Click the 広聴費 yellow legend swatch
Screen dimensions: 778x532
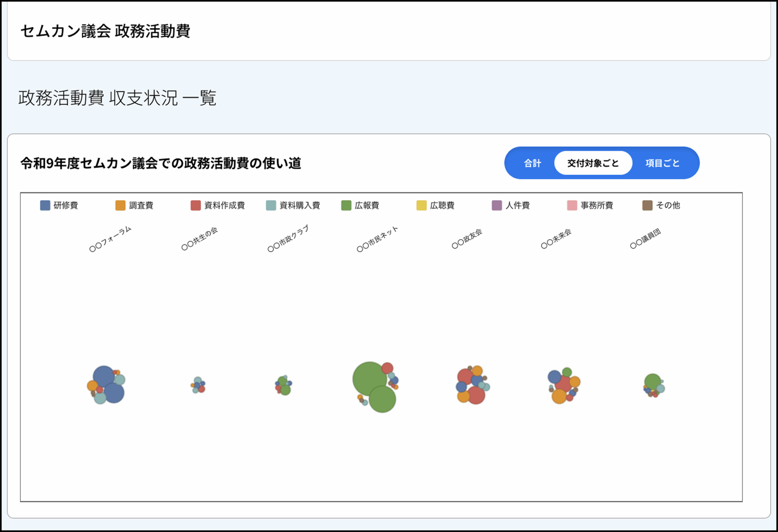coord(421,205)
